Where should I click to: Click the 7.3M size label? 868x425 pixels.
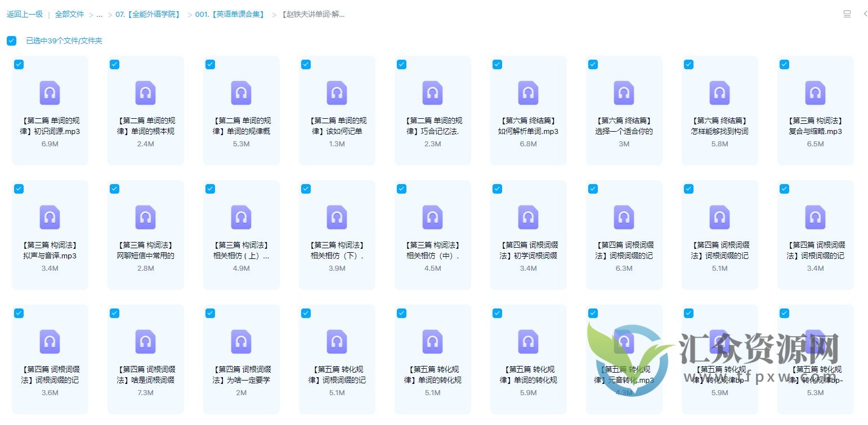click(145, 393)
